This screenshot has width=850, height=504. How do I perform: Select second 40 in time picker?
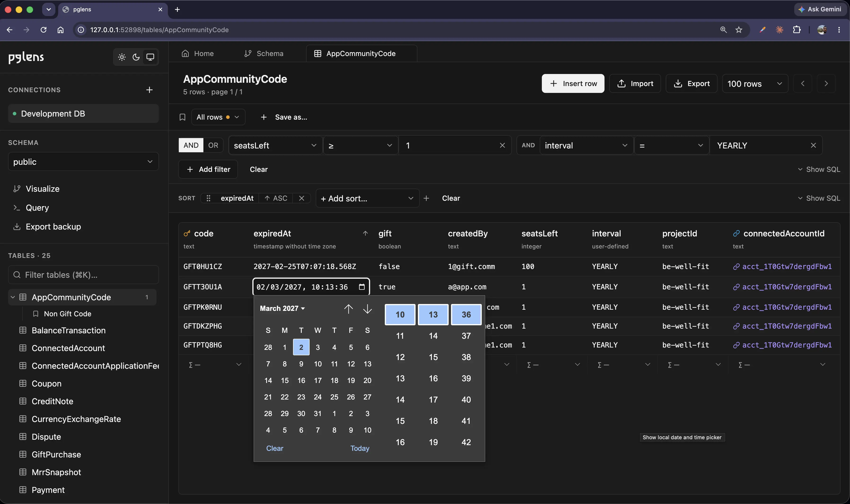[x=466, y=400]
